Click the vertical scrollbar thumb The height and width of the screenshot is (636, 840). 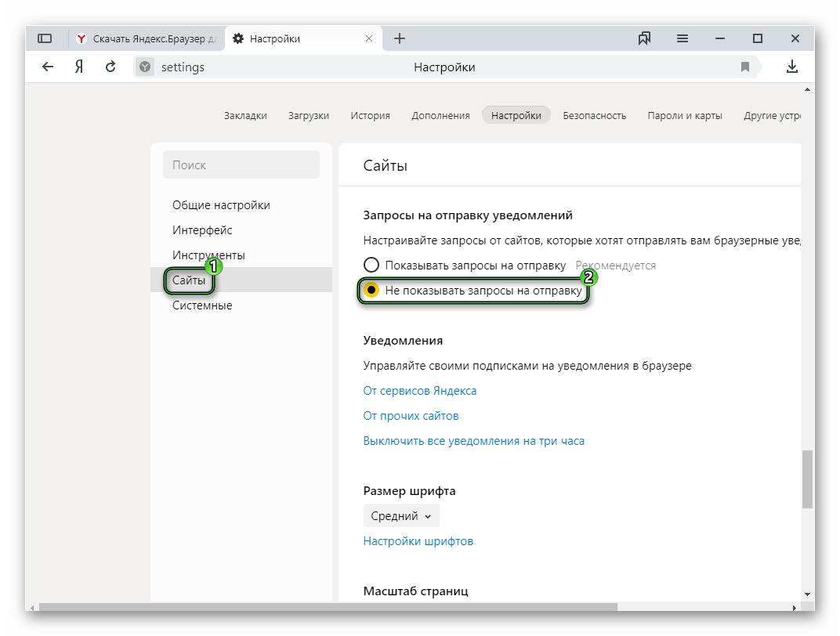click(807, 479)
